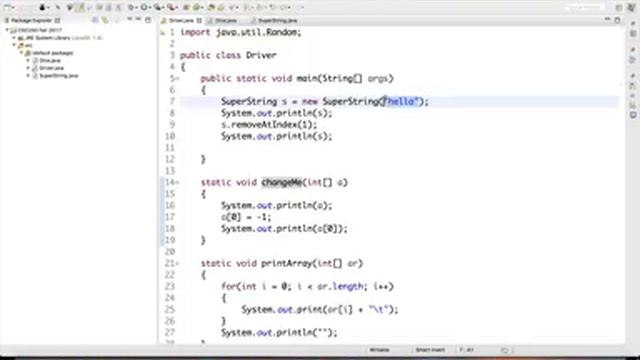
Task: Click the Smart Insert status bar entry
Action: coord(430,350)
